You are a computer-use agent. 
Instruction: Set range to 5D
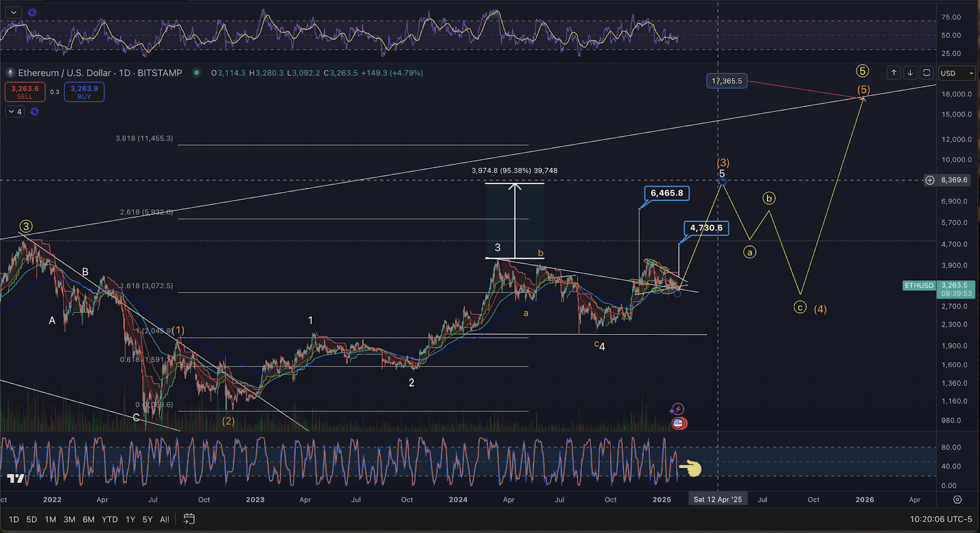(31, 519)
